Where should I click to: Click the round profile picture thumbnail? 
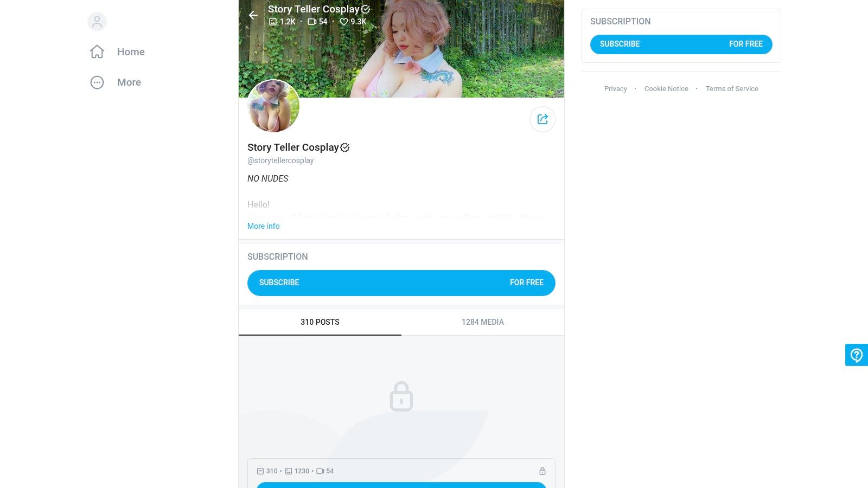273,106
